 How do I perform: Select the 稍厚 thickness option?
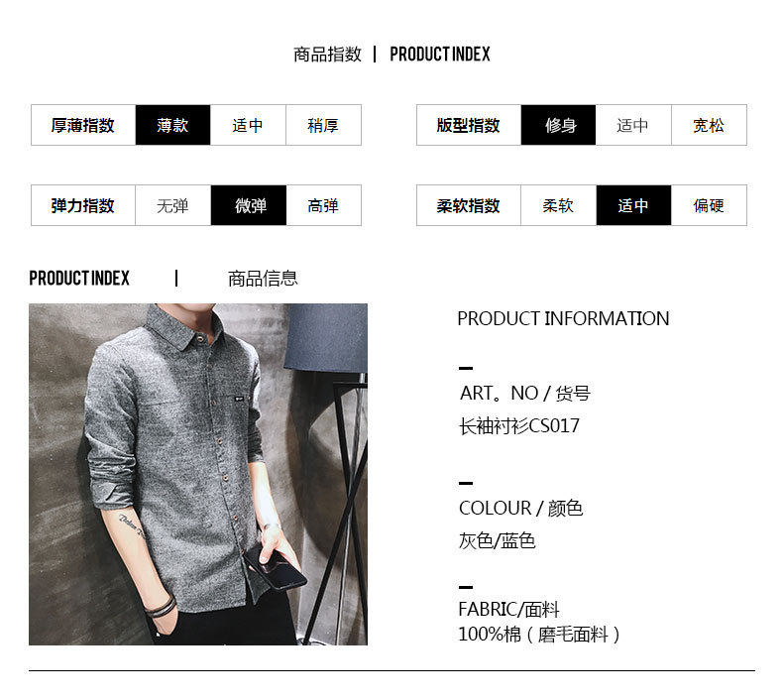pos(323,125)
